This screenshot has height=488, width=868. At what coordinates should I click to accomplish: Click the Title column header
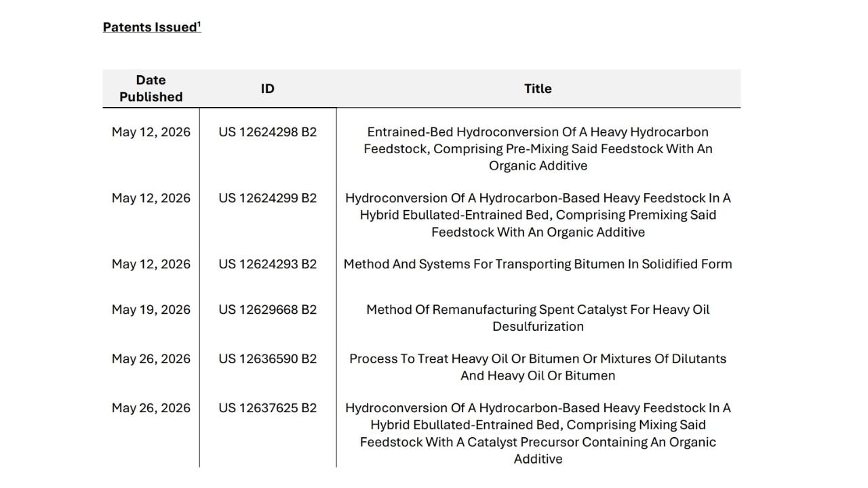point(538,89)
